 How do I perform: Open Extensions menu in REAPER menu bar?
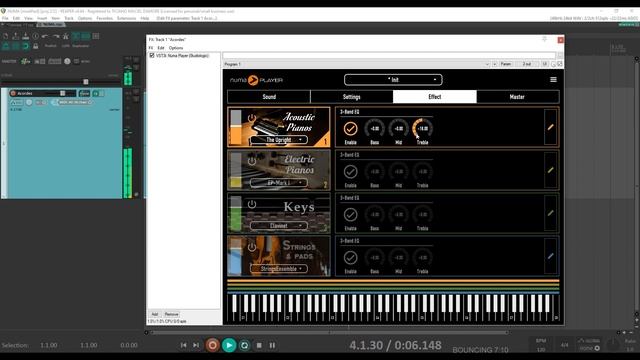pos(127,18)
